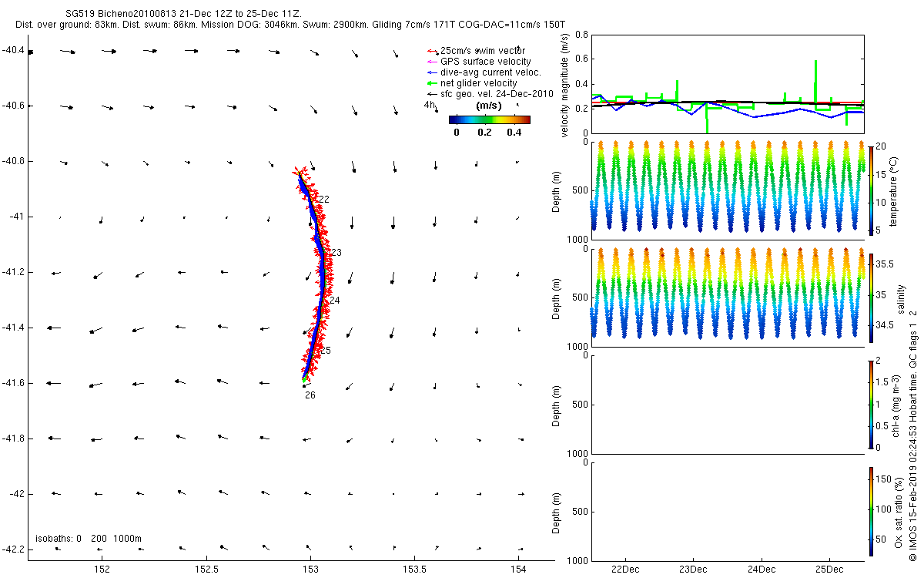Screen dimensions: 924x578
Task: Click day label "23" beside the glider track
Action: [336, 253]
